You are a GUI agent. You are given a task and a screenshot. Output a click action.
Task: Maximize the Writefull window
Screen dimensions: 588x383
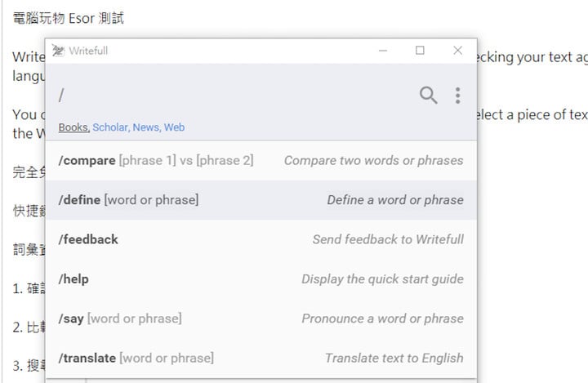coord(420,51)
